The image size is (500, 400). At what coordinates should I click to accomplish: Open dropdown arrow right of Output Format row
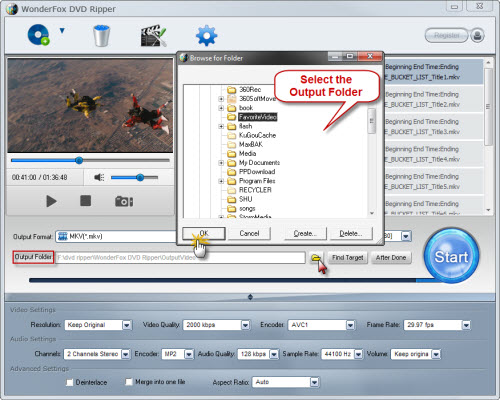406,236
